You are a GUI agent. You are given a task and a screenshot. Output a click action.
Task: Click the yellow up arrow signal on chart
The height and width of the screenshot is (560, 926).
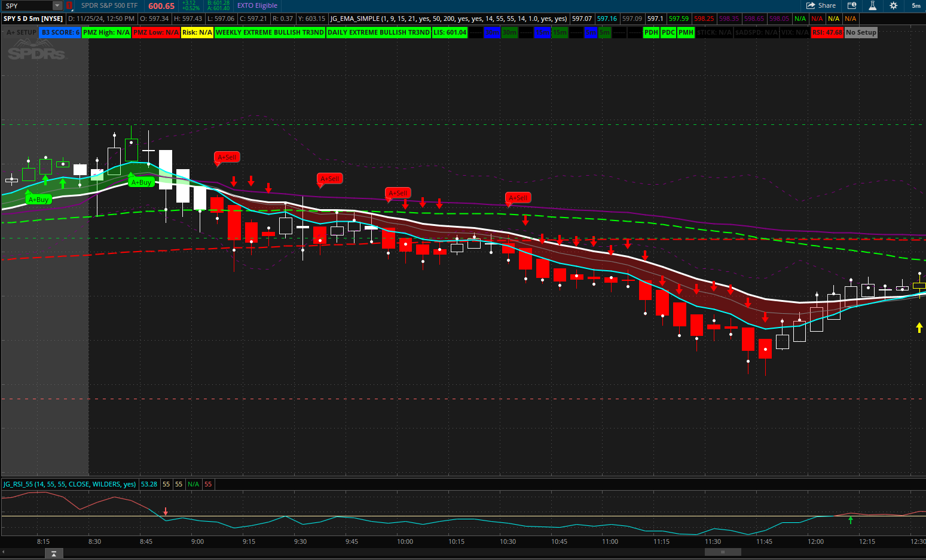[919, 328]
